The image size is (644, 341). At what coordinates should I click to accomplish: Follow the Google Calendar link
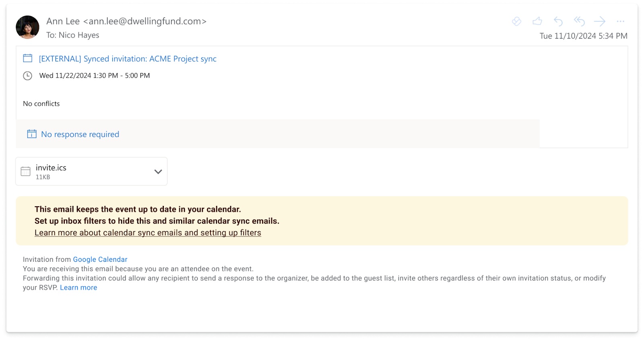[x=100, y=259]
